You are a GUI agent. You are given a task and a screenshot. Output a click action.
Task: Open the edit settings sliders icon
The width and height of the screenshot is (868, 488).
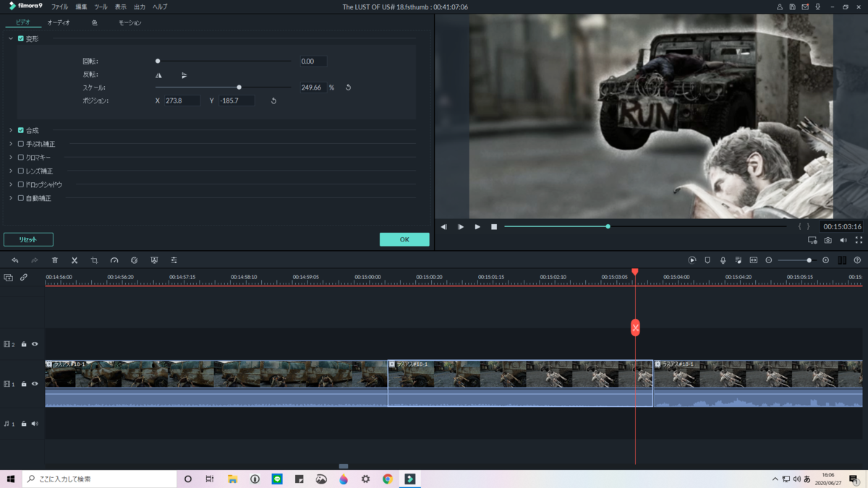pos(174,260)
